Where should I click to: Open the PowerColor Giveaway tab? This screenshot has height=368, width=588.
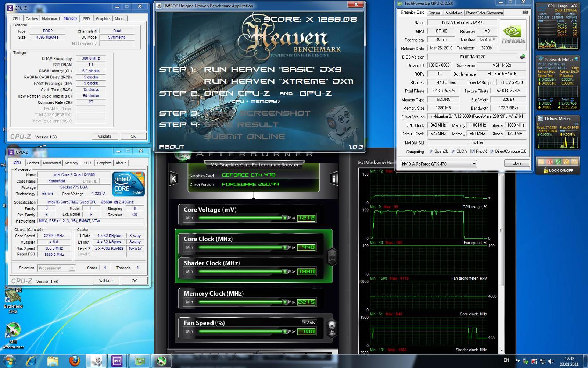484,13
